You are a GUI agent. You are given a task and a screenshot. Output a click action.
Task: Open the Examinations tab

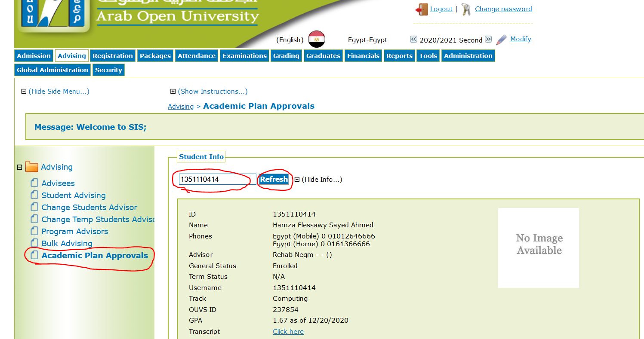click(245, 56)
